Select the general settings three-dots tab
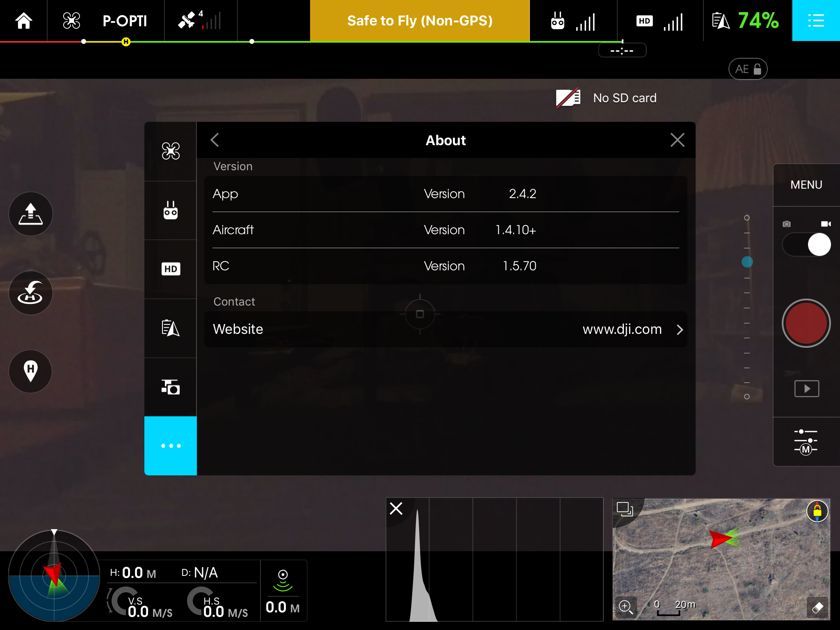 171,446
